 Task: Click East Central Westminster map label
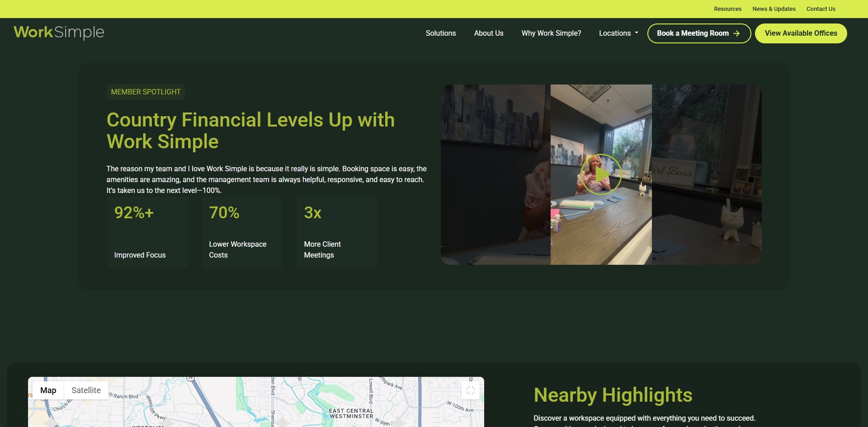coord(351,413)
